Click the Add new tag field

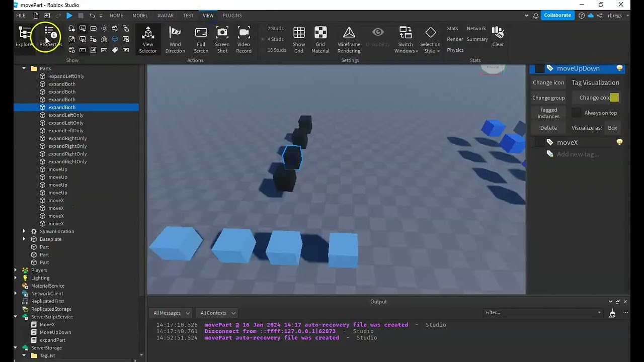click(x=578, y=154)
